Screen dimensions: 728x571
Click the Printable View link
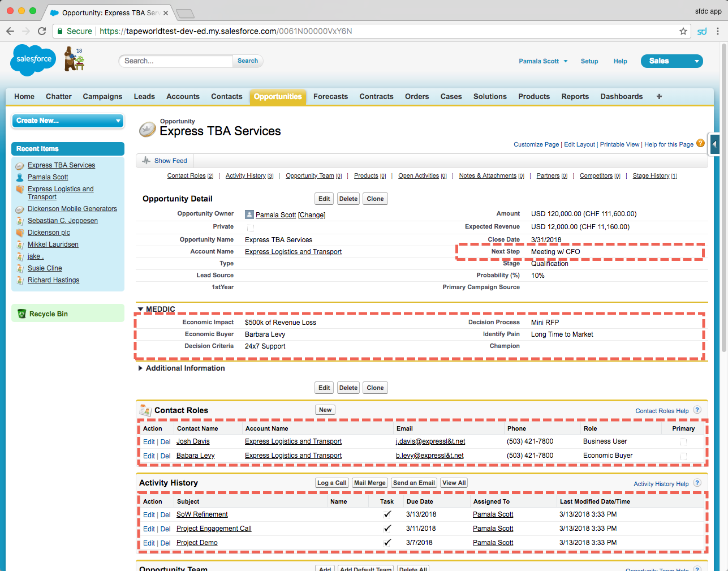619,145
